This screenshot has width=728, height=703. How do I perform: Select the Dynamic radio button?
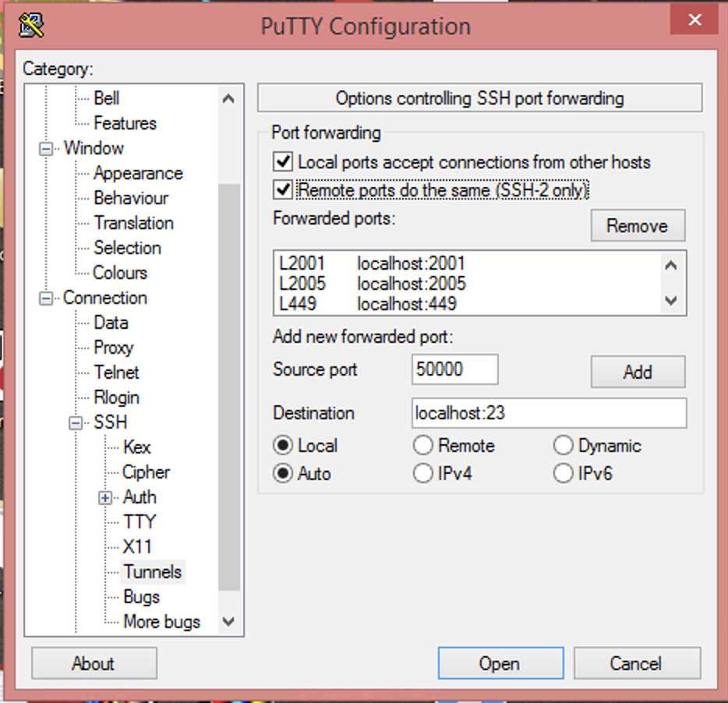(x=564, y=445)
